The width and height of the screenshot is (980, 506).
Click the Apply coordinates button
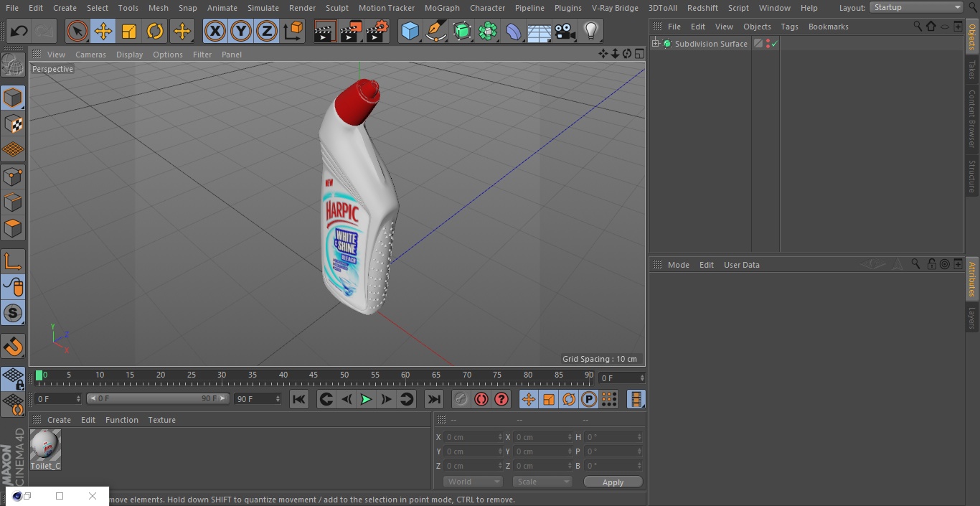613,482
